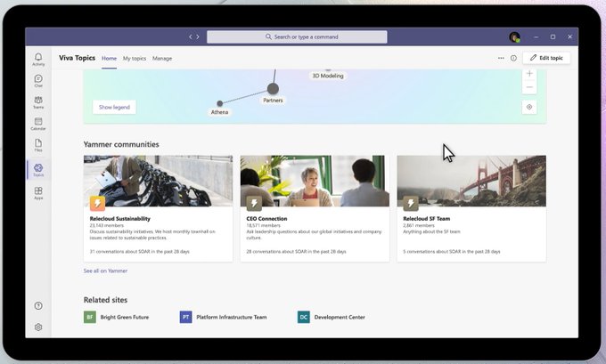Switch to the Manage tab
The image size is (606, 364).
(x=162, y=58)
